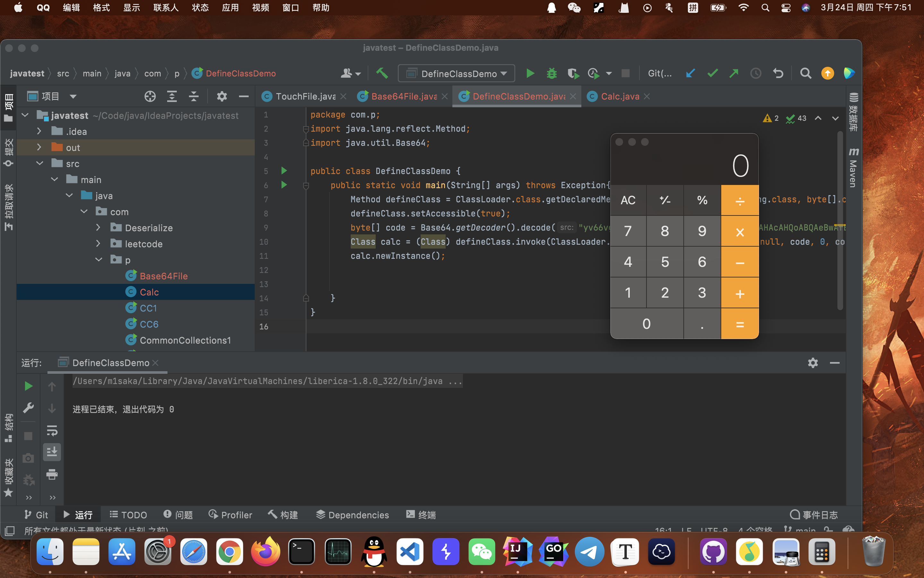Open the TODO tool window tab
Viewport: 924px width, 578px height.
(x=128, y=515)
